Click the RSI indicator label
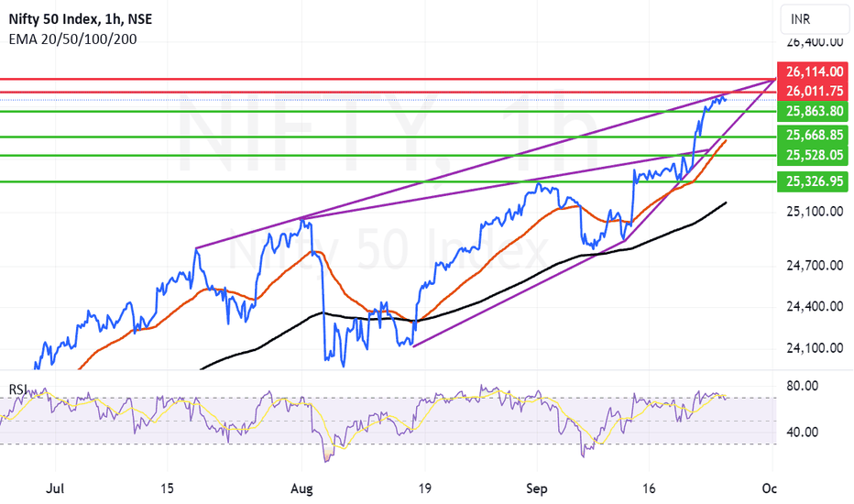The height and width of the screenshot is (504, 854). 18,389
